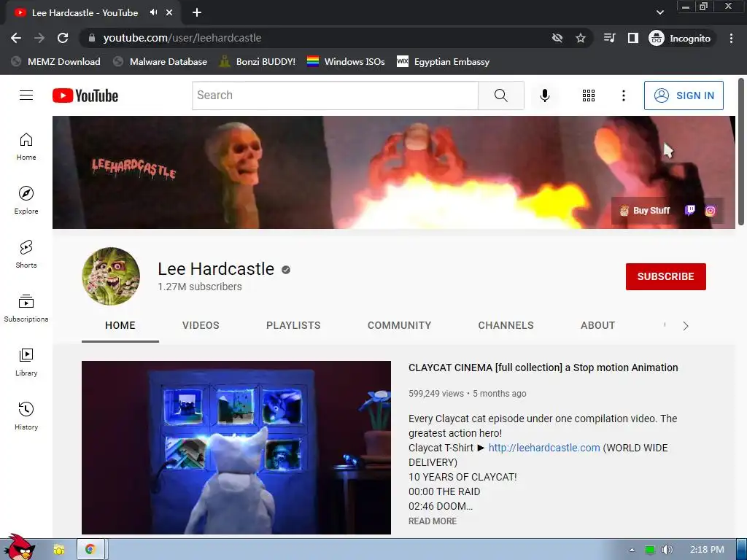Image resolution: width=747 pixels, height=560 pixels.
Task: Click the taskbar clock 2:18 PM
Action: click(707, 550)
